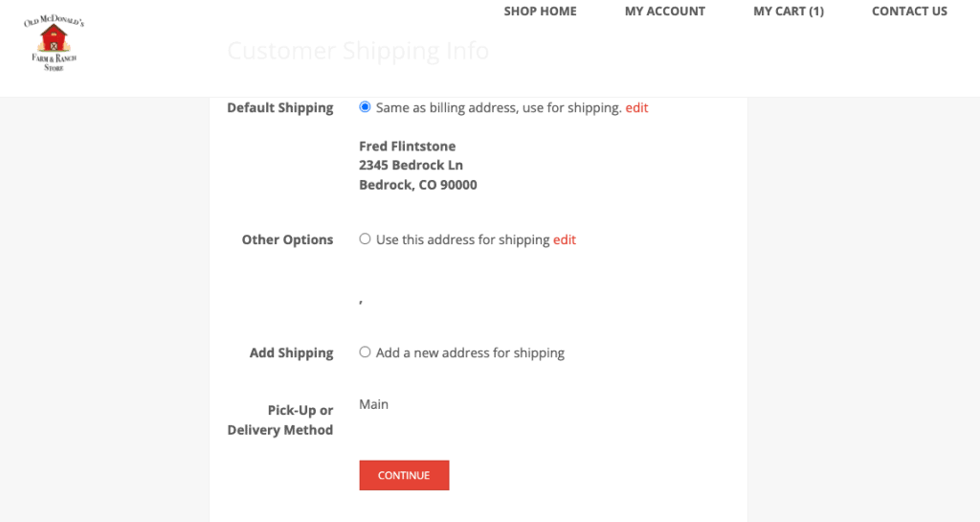Click edit link beside billing address option
This screenshot has height=522, width=980.
pos(636,107)
